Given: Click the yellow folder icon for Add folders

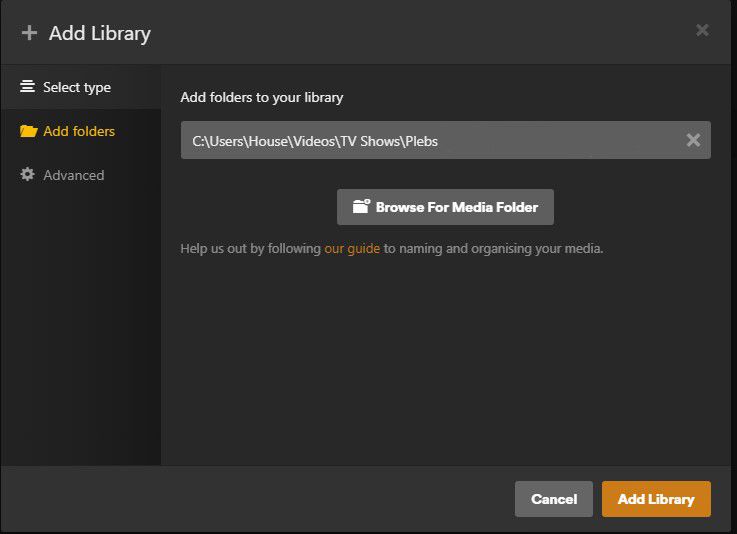Looking at the screenshot, I should pyautogui.click(x=28, y=131).
